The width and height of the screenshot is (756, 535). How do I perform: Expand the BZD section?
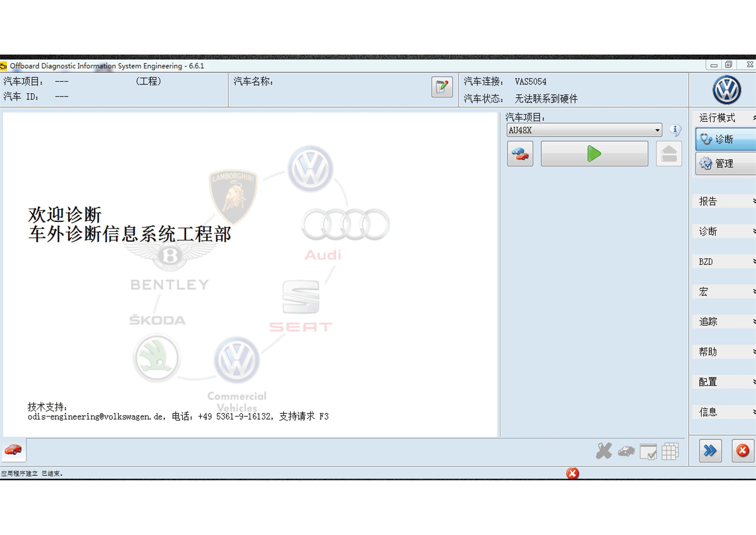(x=724, y=262)
